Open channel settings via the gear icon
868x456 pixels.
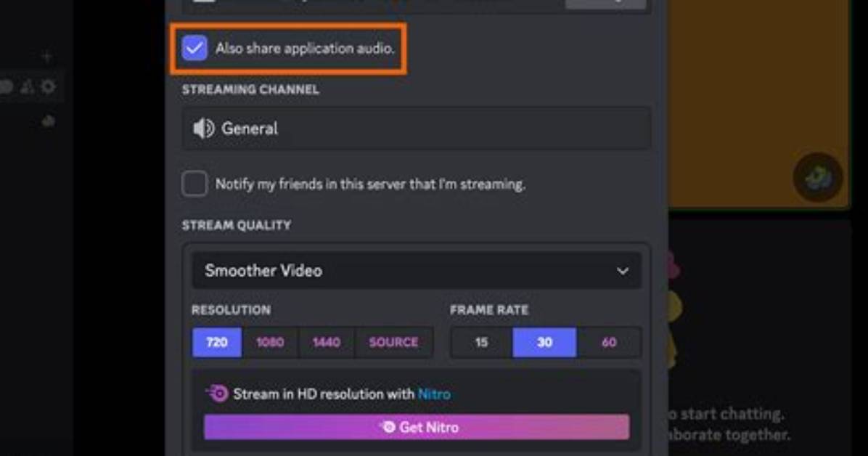48,86
